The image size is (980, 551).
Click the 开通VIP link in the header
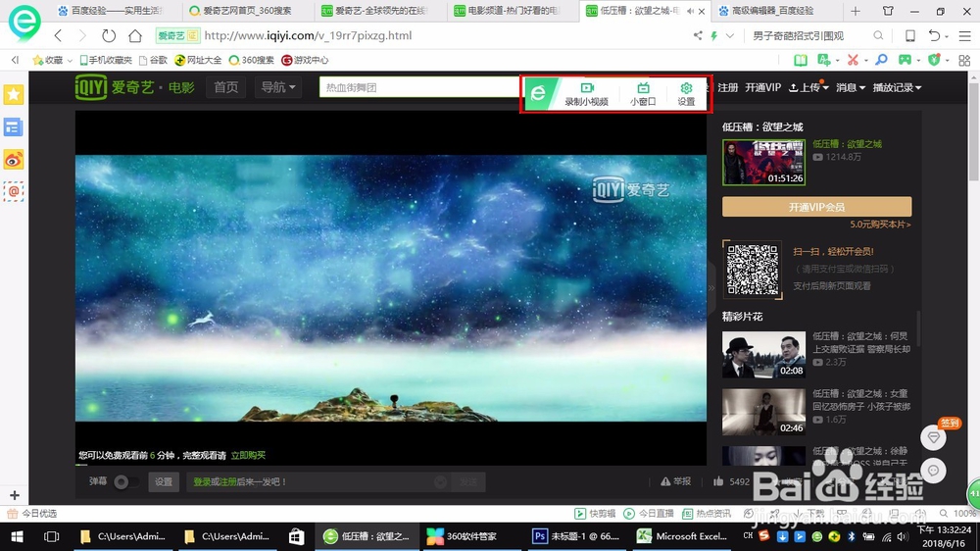coord(762,87)
